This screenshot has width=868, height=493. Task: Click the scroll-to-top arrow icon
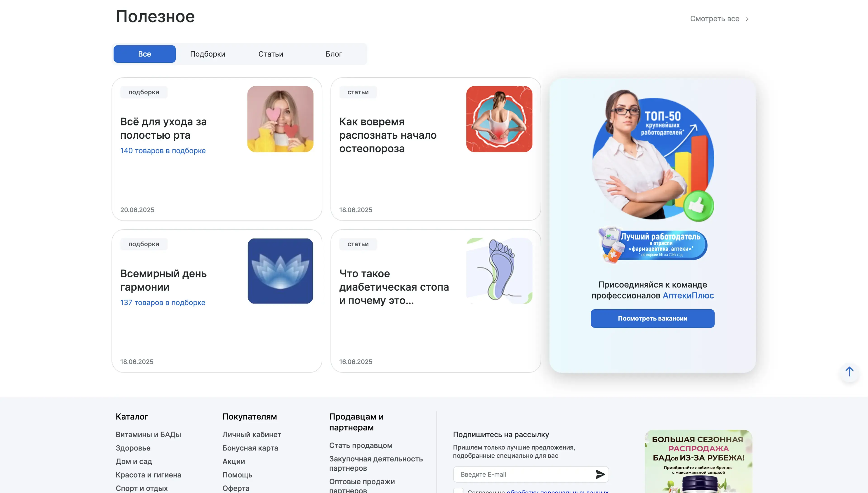[x=849, y=372]
